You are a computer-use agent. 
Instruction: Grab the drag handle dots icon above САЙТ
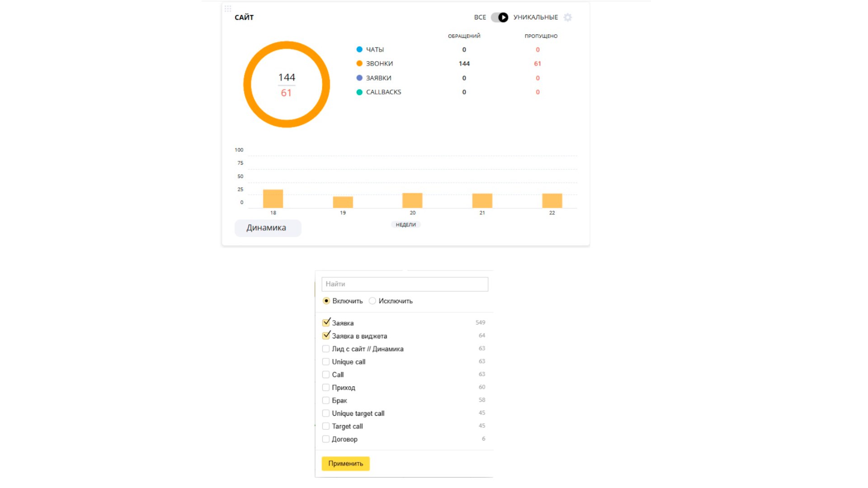click(228, 9)
